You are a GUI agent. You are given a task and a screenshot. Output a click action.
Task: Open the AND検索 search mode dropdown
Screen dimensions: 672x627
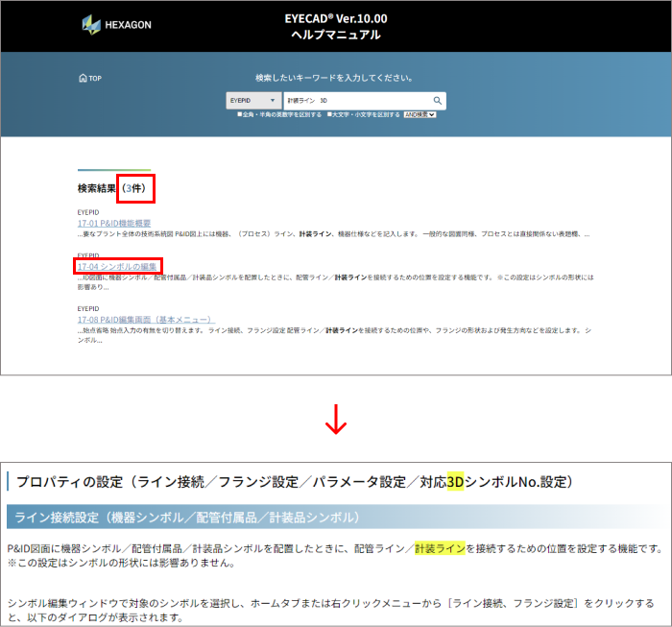click(420, 114)
